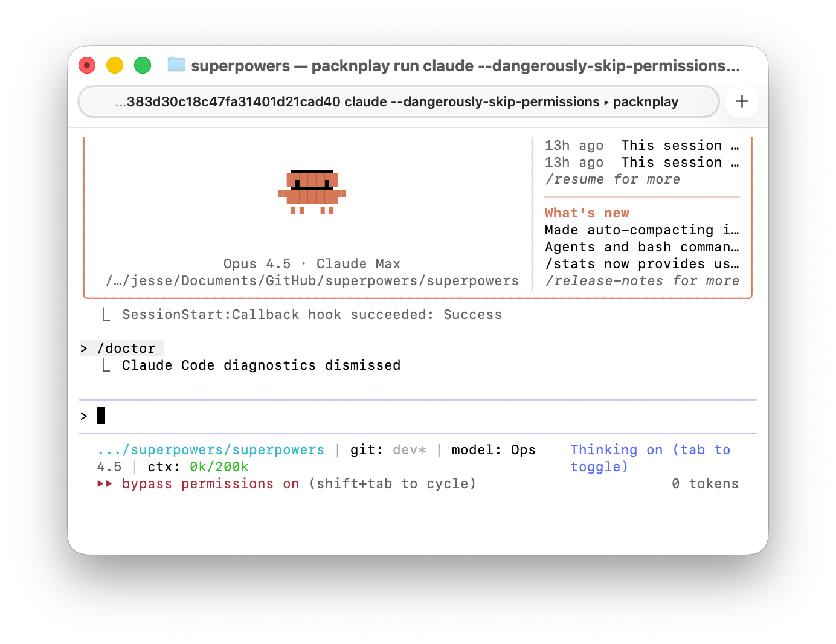Viewport: 836px width, 644px height.
Task: Click the /release-notes for more hint
Action: [x=642, y=281]
